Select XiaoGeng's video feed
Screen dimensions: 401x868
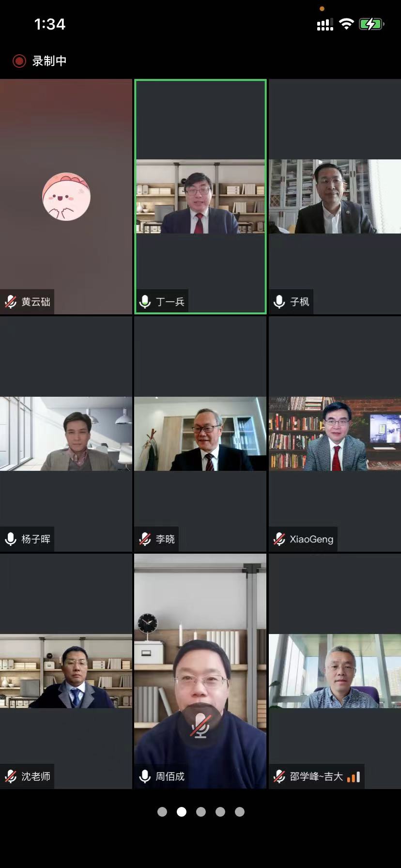coord(335,434)
